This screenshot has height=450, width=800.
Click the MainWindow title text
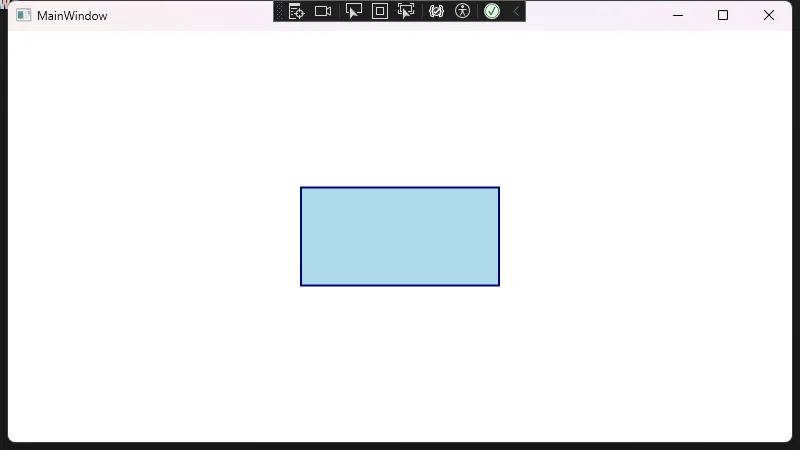pos(72,16)
